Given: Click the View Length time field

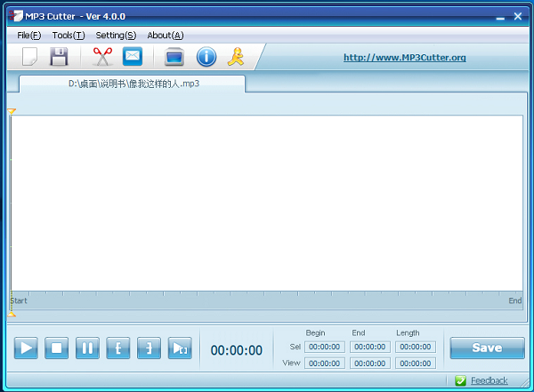Looking at the screenshot, I should pyautogui.click(x=416, y=363).
